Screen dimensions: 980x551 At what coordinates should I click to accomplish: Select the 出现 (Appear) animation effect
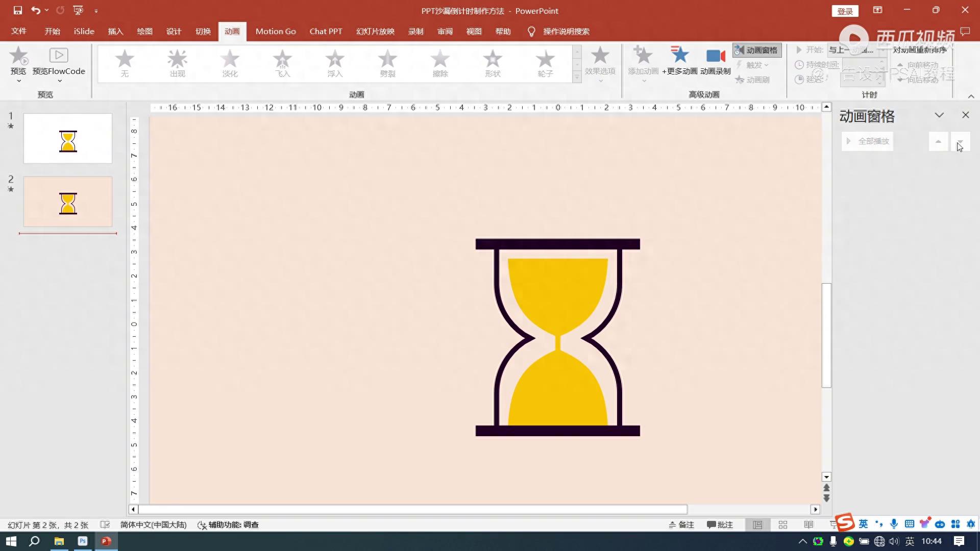tap(177, 63)
